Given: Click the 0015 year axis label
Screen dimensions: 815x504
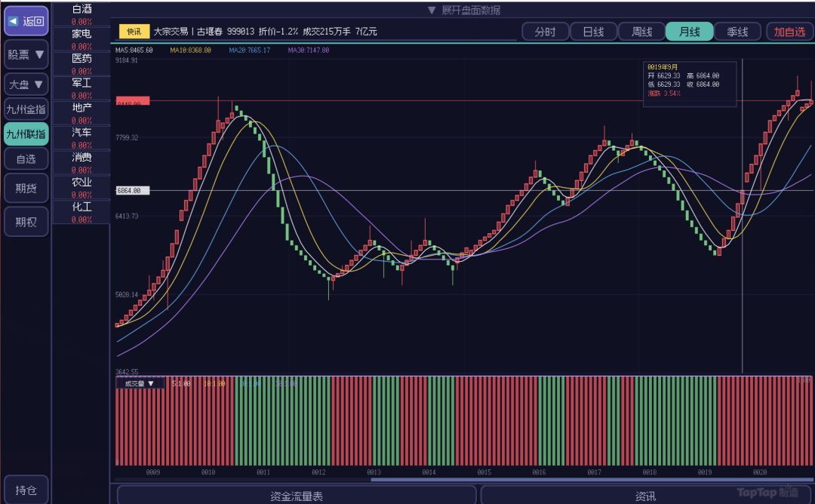Looking at the screenshot, I should tap(484, 472).
